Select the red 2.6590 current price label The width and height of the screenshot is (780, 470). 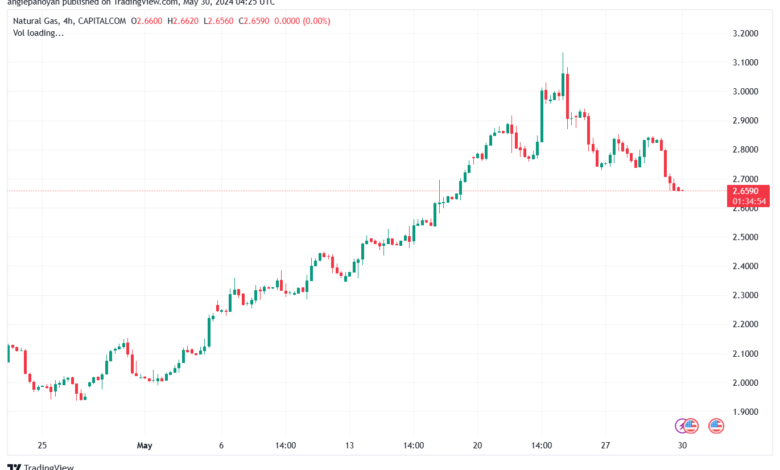[745, 191]
